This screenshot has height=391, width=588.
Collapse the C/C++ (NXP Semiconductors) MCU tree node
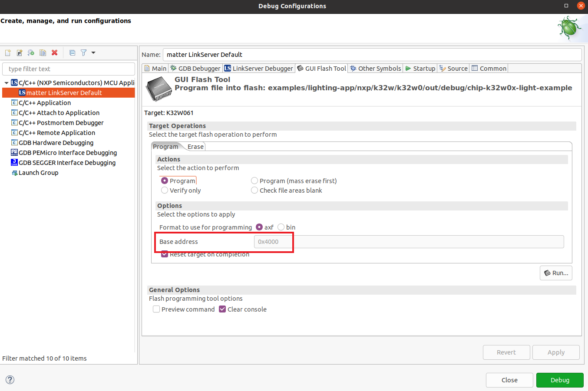point(6,82)
